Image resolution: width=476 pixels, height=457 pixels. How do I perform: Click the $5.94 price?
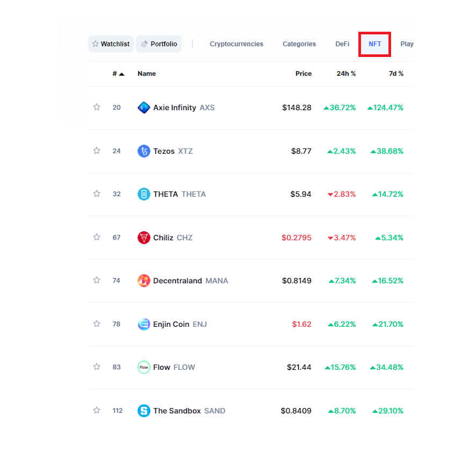point(301,194)
